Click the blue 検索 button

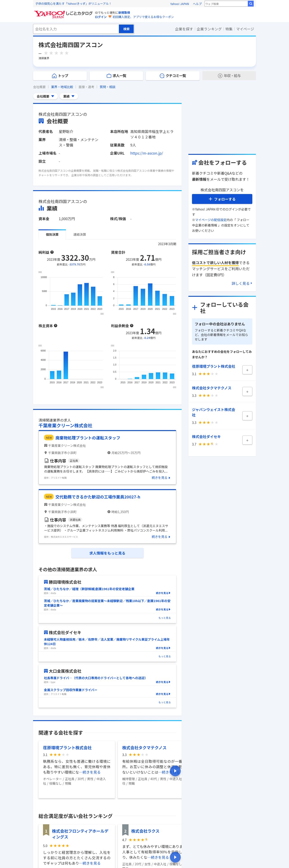pyautogui.click(x=126, y=29)
